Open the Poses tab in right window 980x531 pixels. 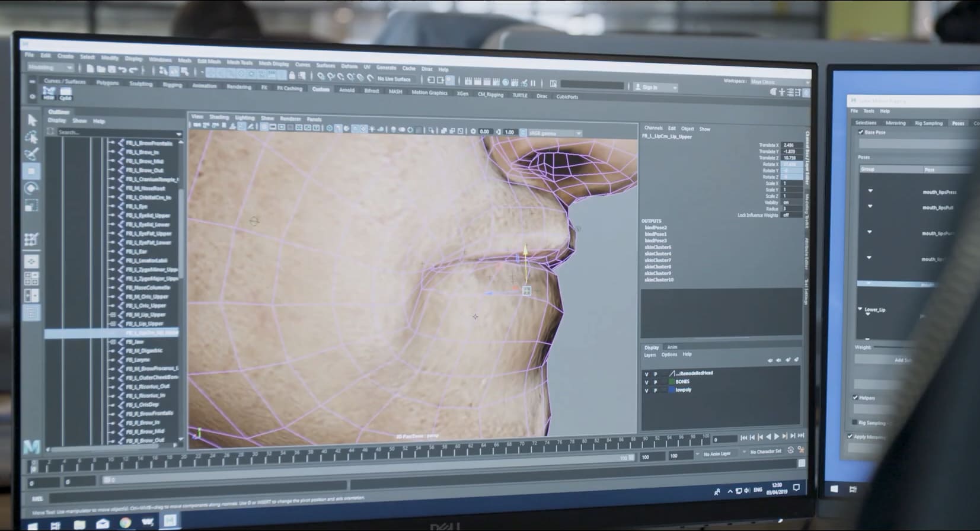[958, 123]
